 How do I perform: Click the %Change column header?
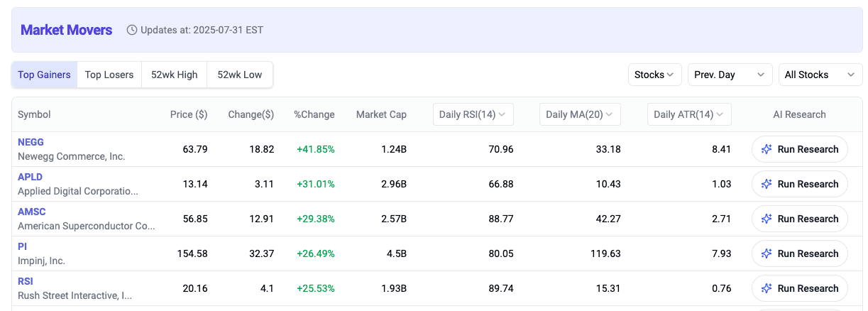(314, 114)
